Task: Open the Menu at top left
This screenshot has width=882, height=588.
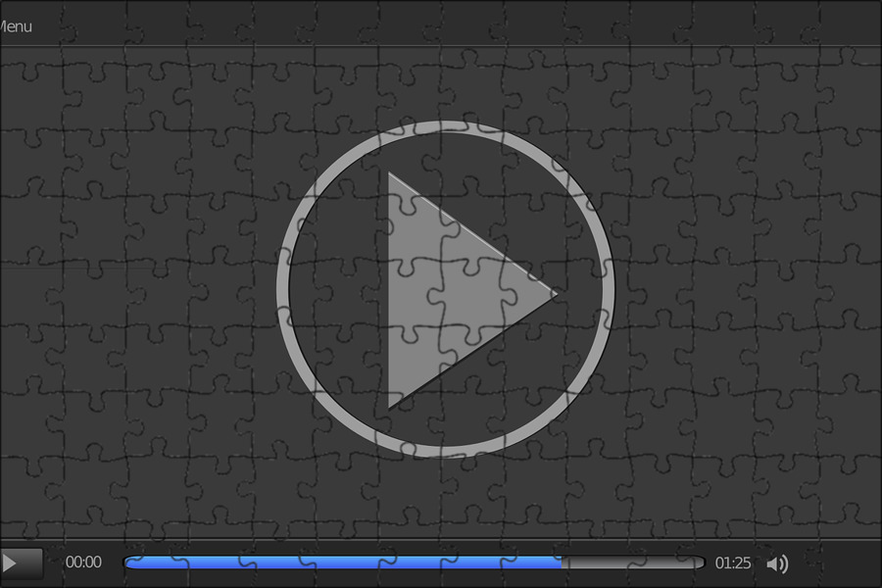Action: pyautogui.click(x=15, y=26)
